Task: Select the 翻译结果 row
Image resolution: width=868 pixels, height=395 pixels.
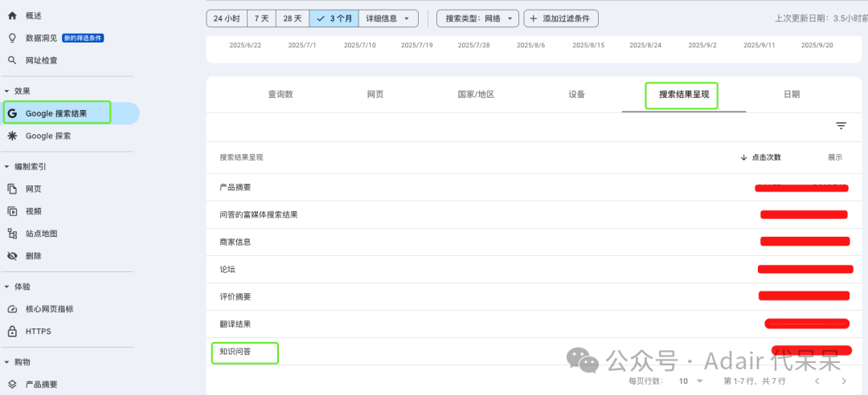Action: tap(534, 324)
